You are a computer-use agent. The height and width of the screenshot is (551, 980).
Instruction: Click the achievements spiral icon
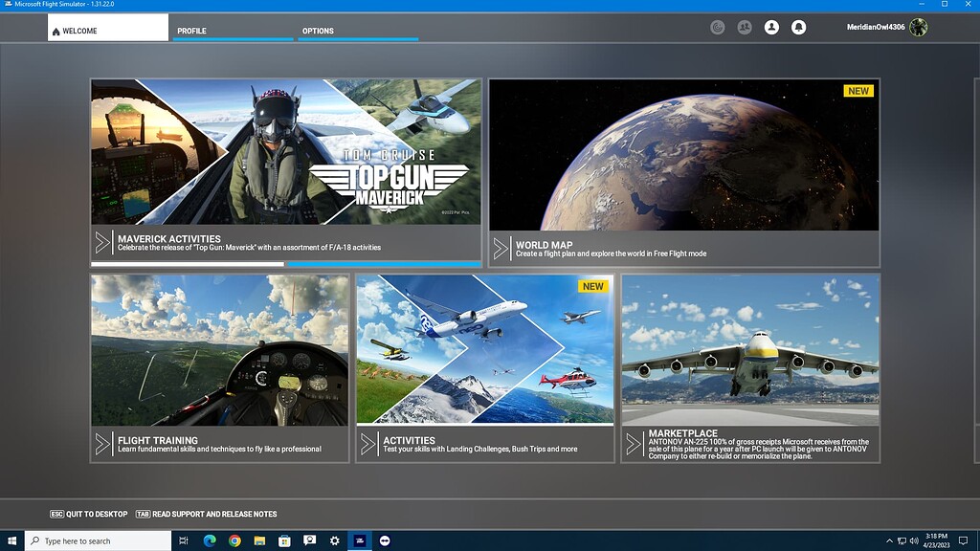717,28
